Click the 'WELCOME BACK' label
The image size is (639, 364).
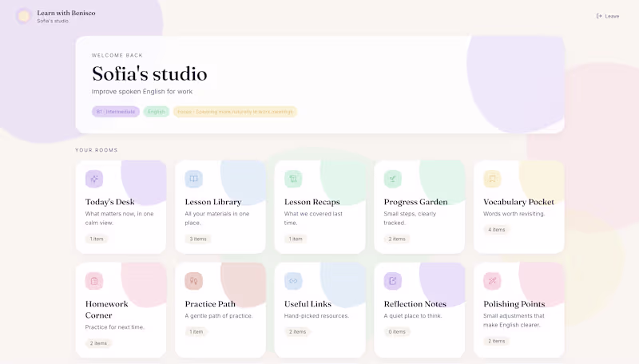pyautogui.click(x=117, y=55)
